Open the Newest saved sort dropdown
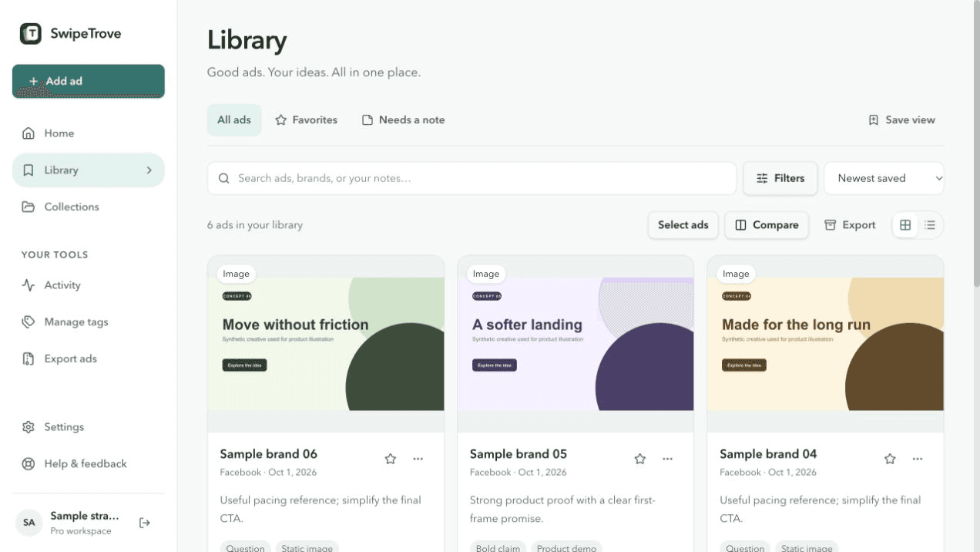980x552 pixels. click(x=884, y=178)
